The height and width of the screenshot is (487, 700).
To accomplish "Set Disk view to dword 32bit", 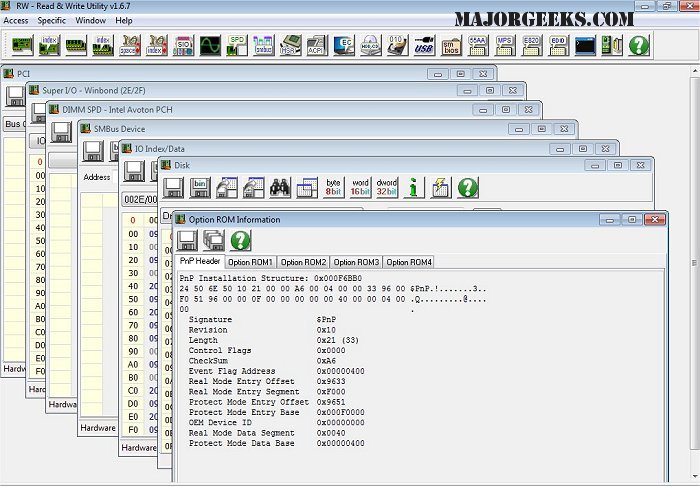I will click(x=387, y=187).
